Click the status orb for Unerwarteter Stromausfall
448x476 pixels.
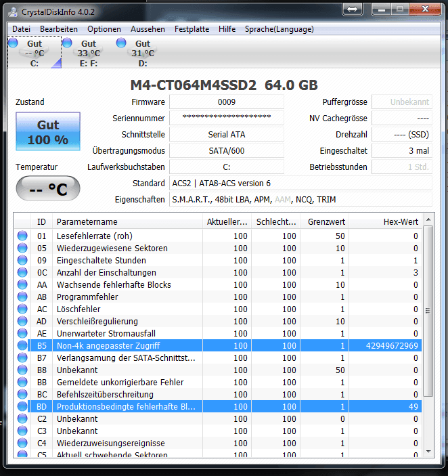pos(22,333)
